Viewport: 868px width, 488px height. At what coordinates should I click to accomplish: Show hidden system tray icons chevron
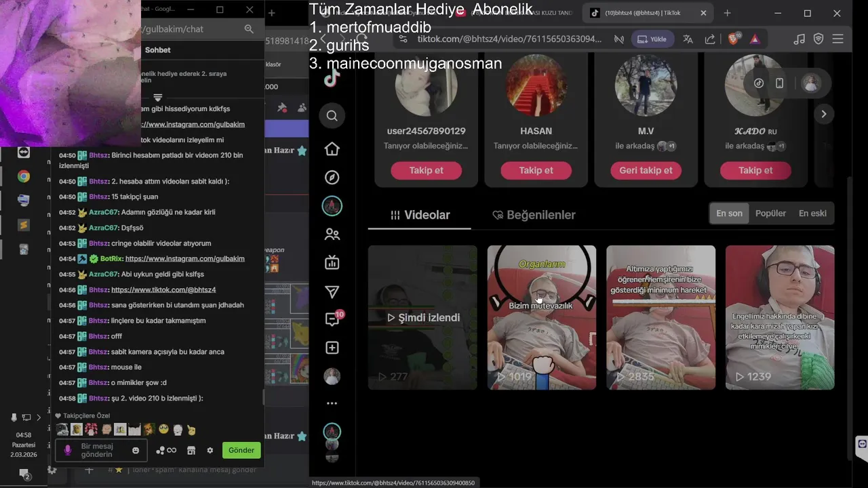[39, 418]
